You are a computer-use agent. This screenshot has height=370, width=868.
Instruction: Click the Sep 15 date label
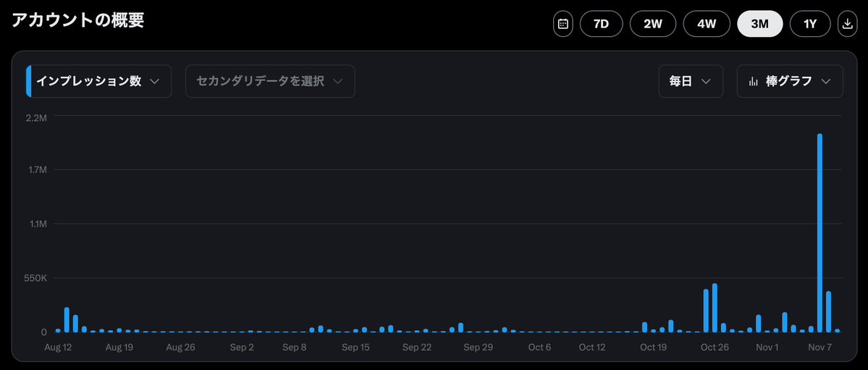tap(355, 348)
